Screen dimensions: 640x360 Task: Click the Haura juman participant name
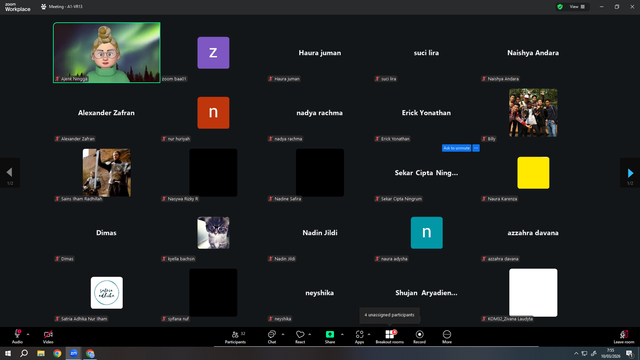[x=320, y=53]
